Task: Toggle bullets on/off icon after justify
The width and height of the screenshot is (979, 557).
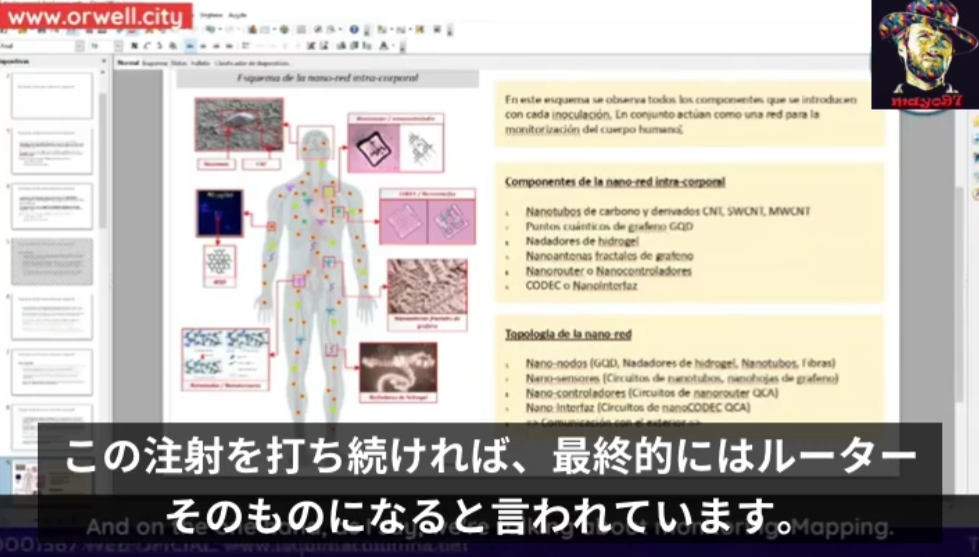Action: tap(246, 46)
